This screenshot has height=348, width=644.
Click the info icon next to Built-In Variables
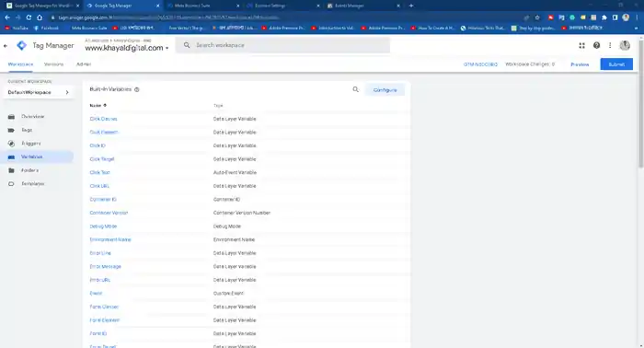pos(137,89)
